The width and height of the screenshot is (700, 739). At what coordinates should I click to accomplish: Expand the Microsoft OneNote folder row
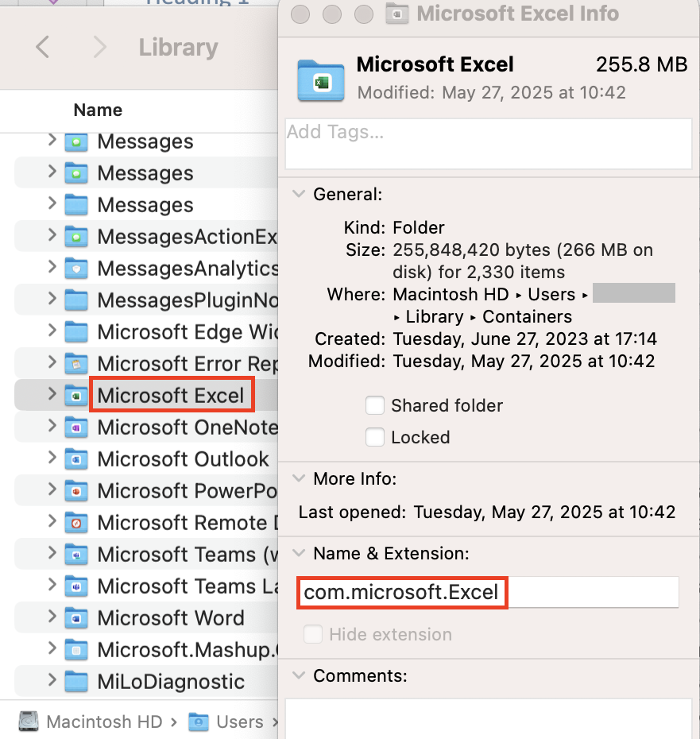click(x=52, y=426)
